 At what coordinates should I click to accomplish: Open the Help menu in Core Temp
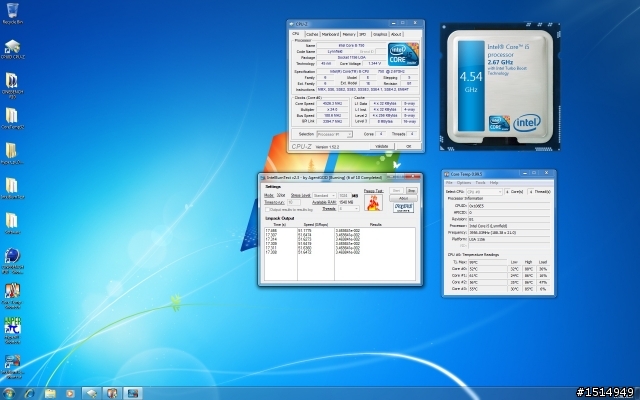pos(494,182)
